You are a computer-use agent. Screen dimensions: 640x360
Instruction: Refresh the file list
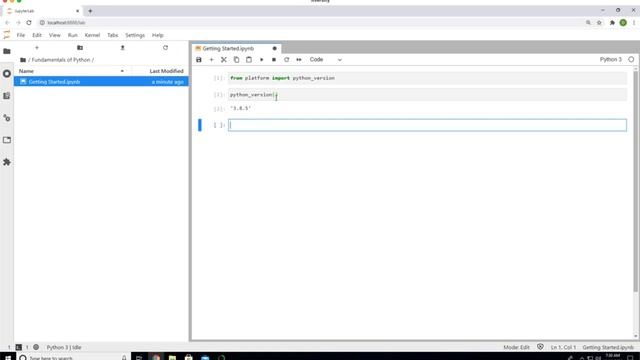point(165,48)
